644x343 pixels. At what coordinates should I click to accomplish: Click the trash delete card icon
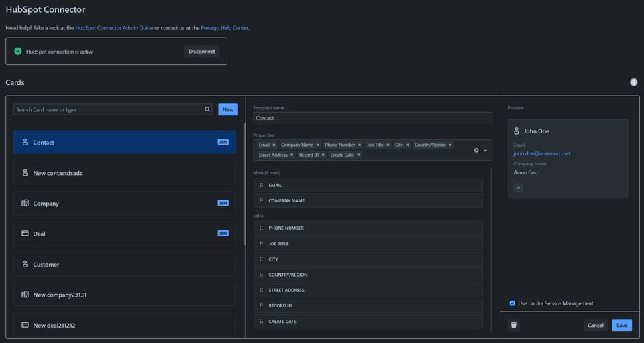coord(513,325)
